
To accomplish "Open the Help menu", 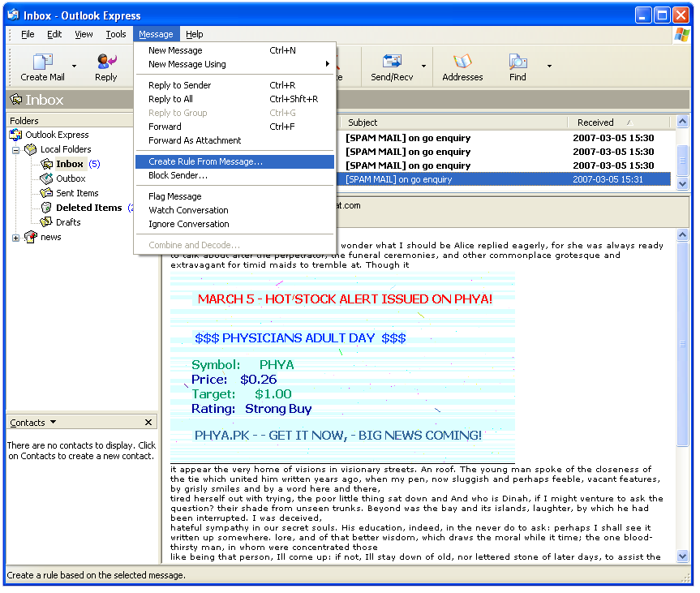I will [194, 34].
